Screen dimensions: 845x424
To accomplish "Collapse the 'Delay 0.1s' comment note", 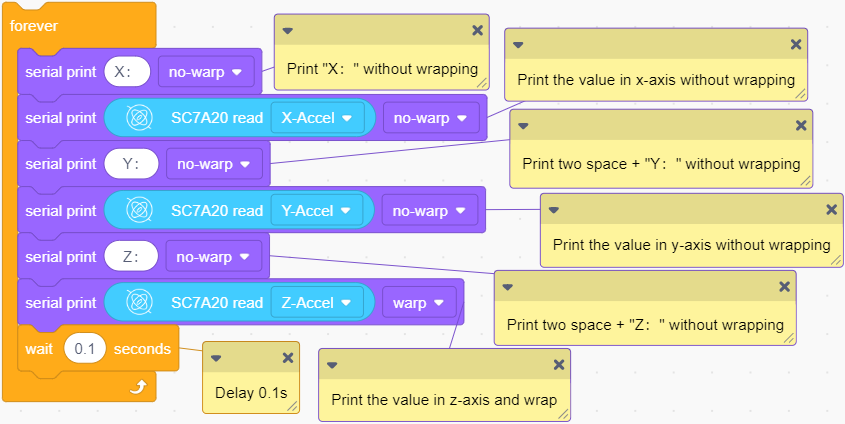I will (x=216, y=358).
